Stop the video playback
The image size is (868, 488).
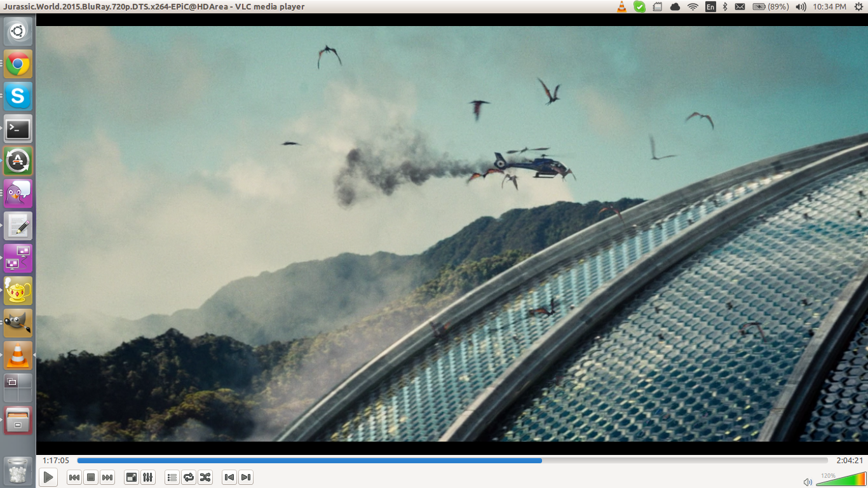coord(91,477)
